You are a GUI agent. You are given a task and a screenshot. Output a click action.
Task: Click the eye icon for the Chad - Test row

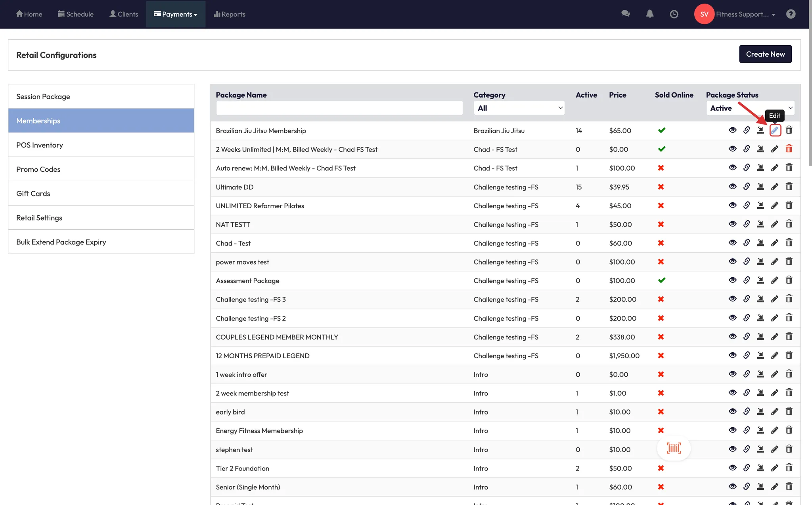[732, 243]
